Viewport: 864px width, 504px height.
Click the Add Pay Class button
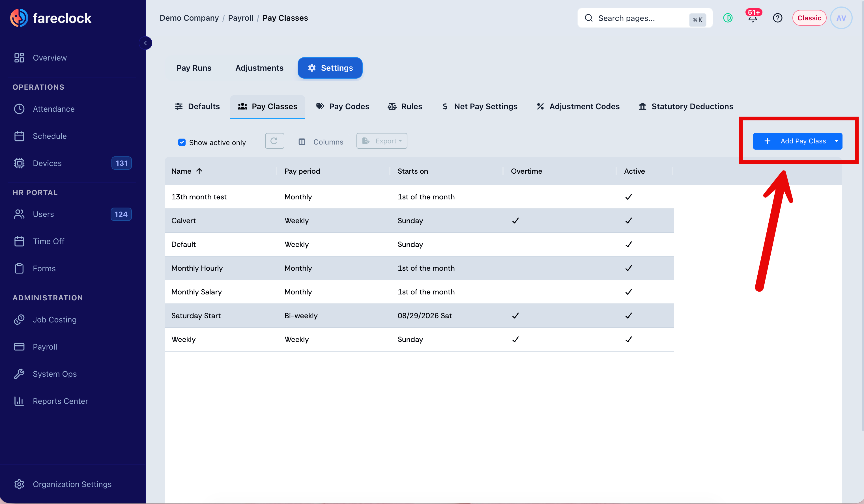coord(792,141)
